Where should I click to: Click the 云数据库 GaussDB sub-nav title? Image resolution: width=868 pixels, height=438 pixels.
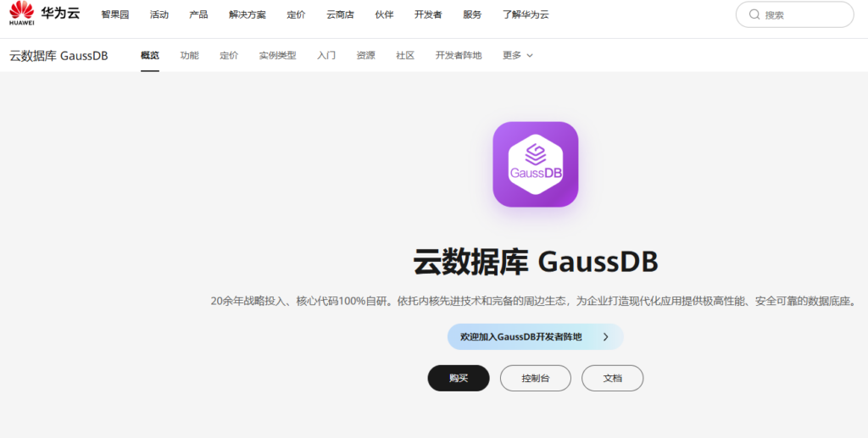coord(58,55)
